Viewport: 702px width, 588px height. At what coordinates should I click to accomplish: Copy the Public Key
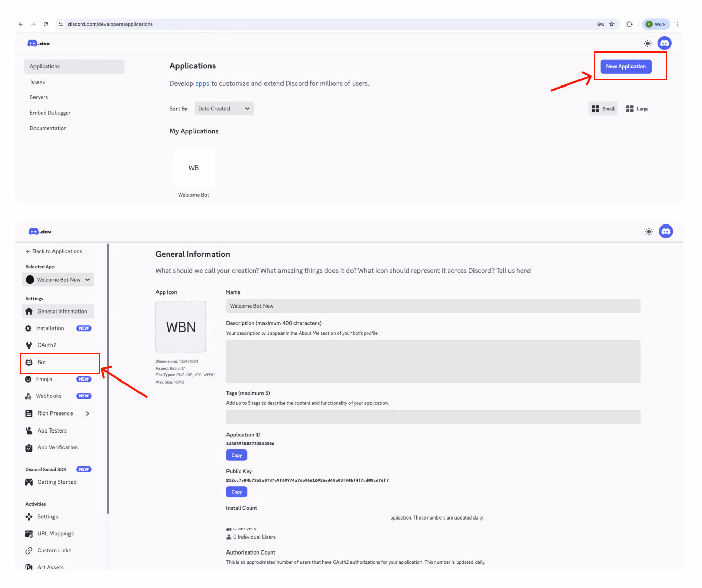click(x=237, y=492)
